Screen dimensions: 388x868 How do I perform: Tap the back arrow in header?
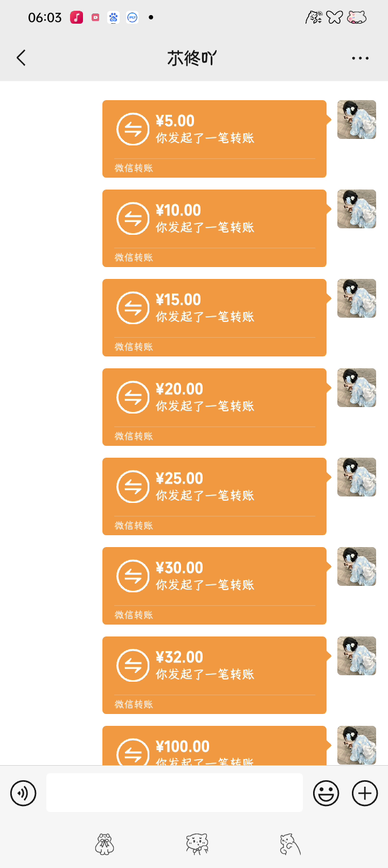22,58
